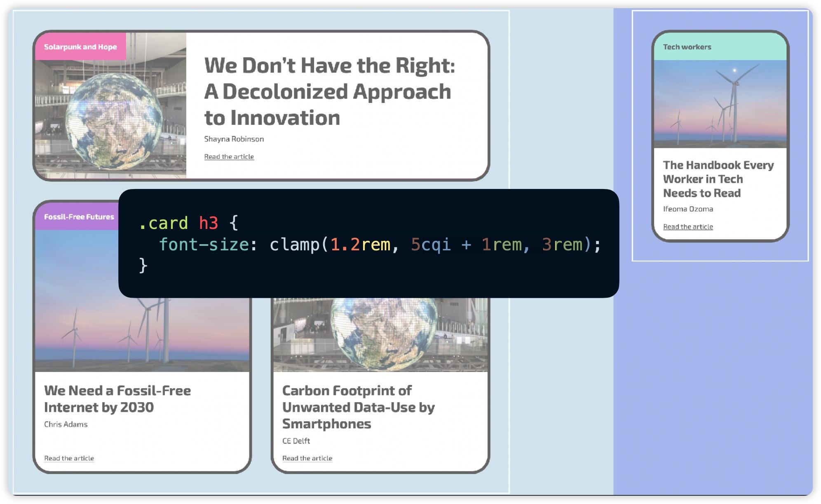Click author name 'Ifeoma Ozoma'
This screenshot has width=821, height=504.
pos(687,209)
